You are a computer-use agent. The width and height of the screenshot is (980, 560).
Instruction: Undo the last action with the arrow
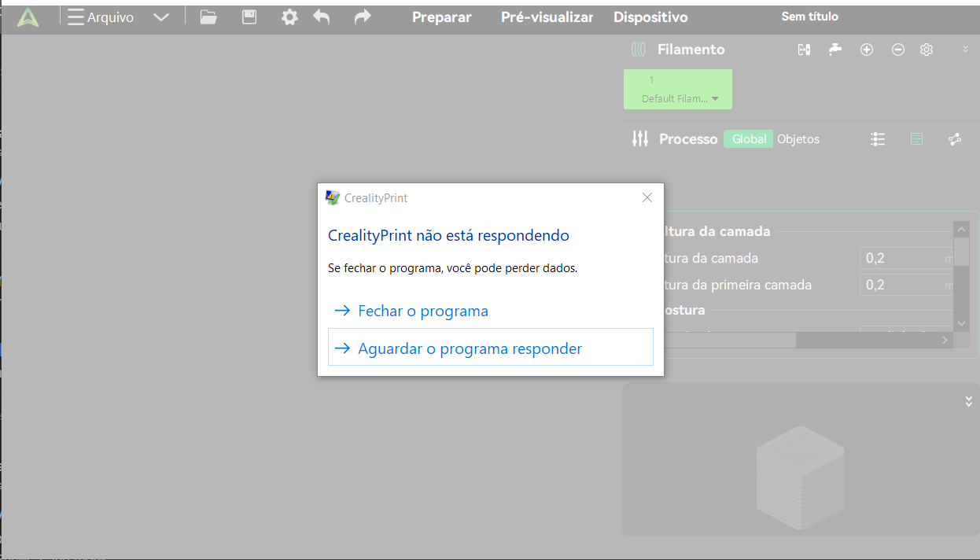click(x=322, y=17)
